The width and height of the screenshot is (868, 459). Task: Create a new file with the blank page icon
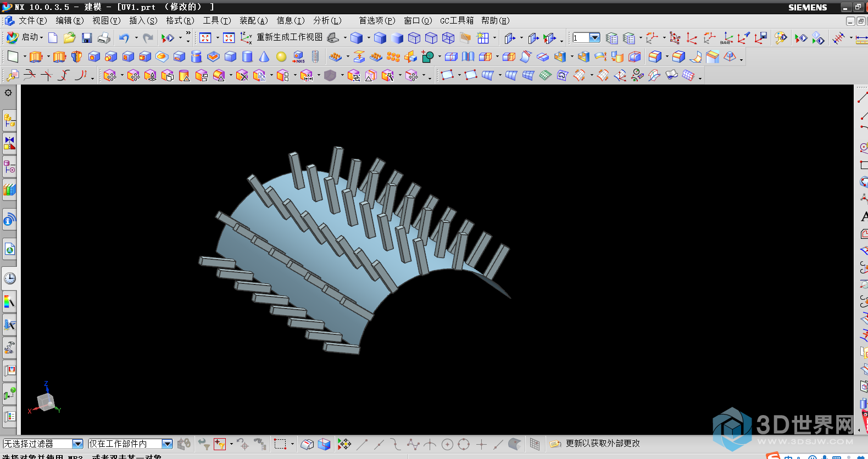coord(53,38)
